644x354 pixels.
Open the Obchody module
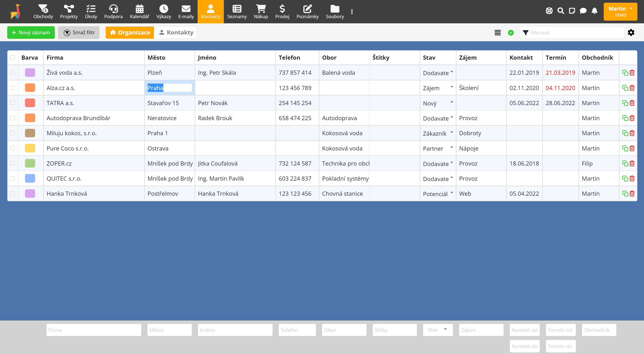coord(43,11)
